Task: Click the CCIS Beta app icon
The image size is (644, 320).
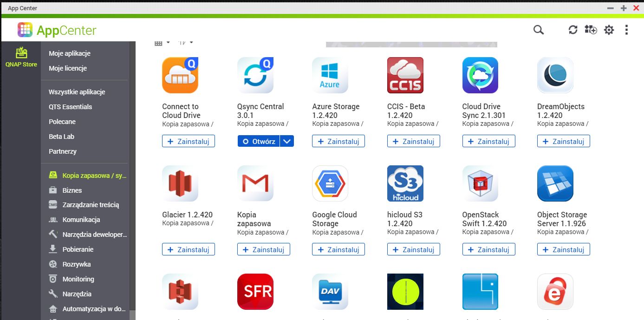Action: pyautogui.click(x=405, y=75)
